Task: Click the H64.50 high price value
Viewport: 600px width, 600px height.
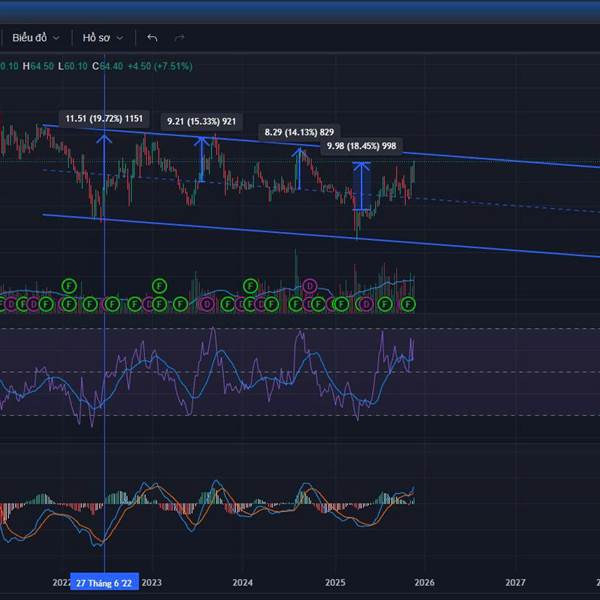Action: click(40, 66)
